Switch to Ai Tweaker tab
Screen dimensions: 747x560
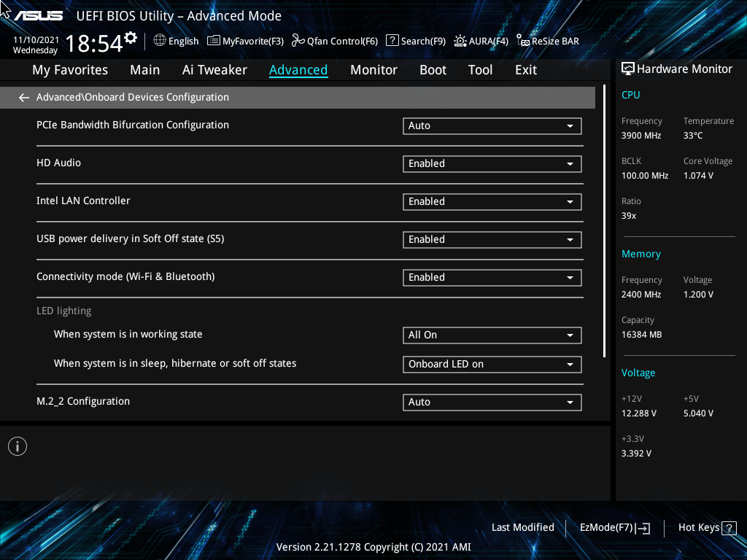tap(214, 70)
